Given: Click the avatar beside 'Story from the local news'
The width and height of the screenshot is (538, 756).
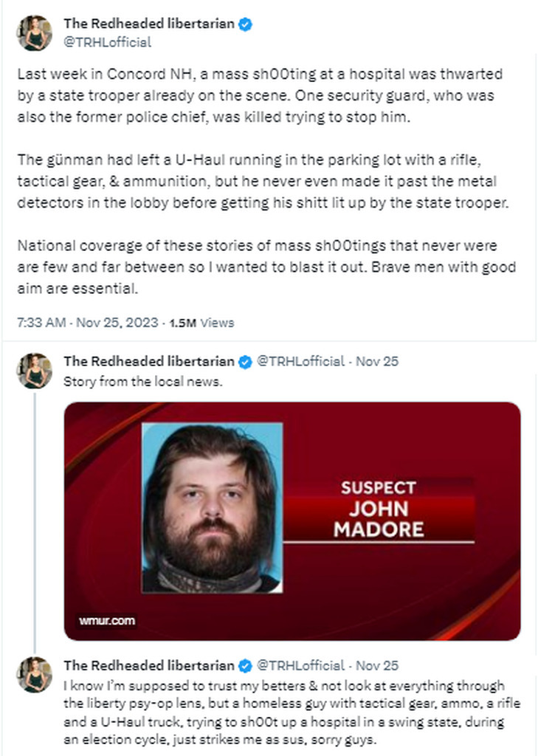Looking at the screenshot, I should coord(34,371).
